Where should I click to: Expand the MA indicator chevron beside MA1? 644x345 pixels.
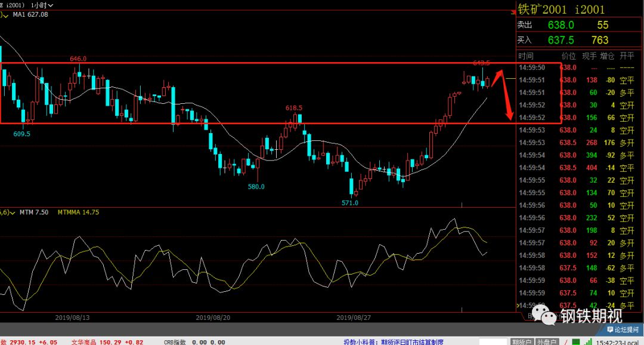pyautogui.click(x=5, y=15)
